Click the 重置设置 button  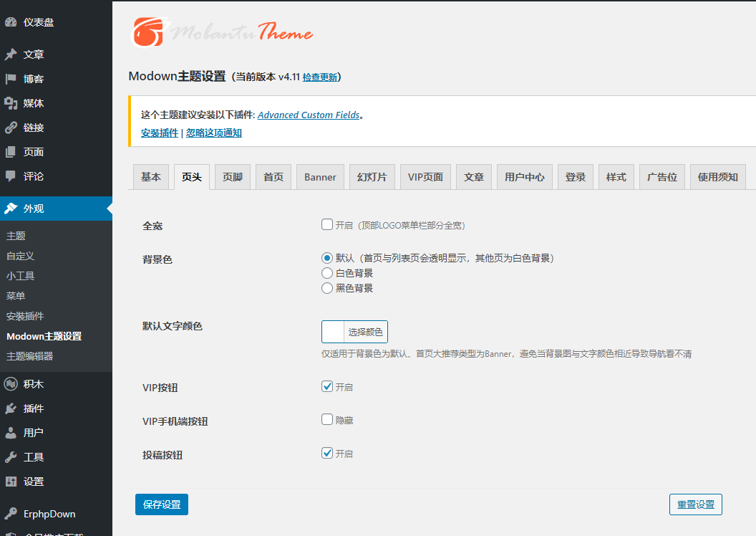[696, 504]
